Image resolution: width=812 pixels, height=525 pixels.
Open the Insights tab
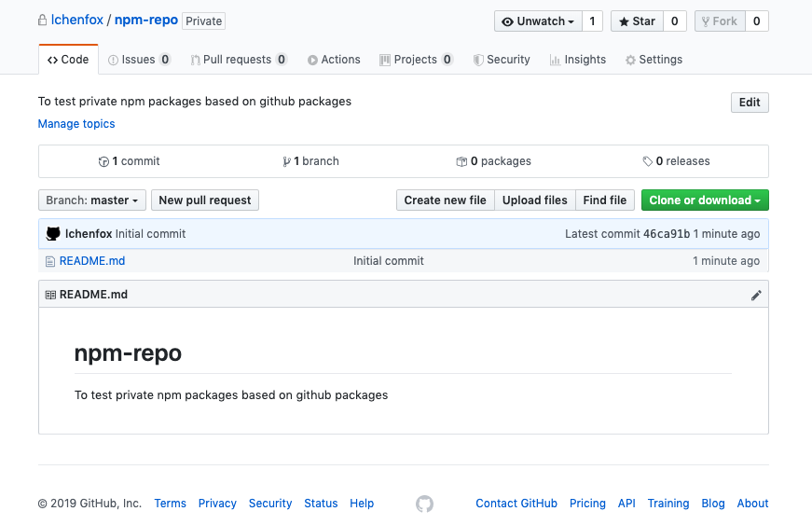(577, 60)
